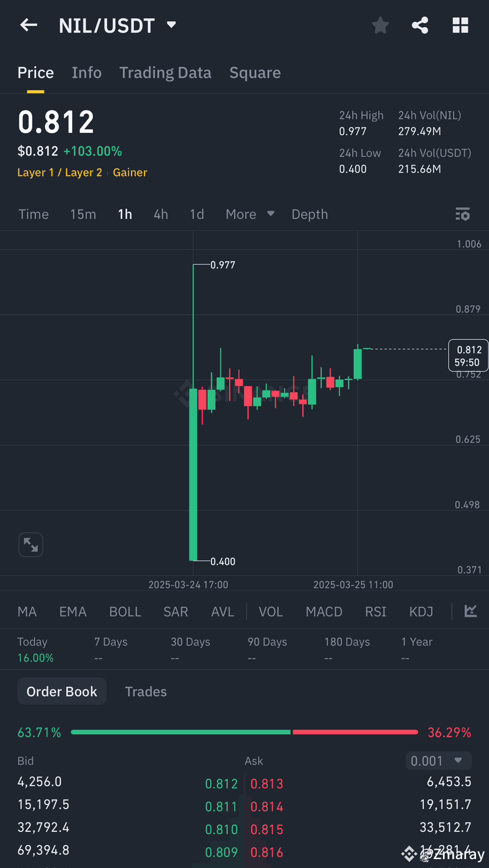This screenshot has height=868, width=489.
Task: Open chart display settings icon beside Depth
Action: pos(462,214)
